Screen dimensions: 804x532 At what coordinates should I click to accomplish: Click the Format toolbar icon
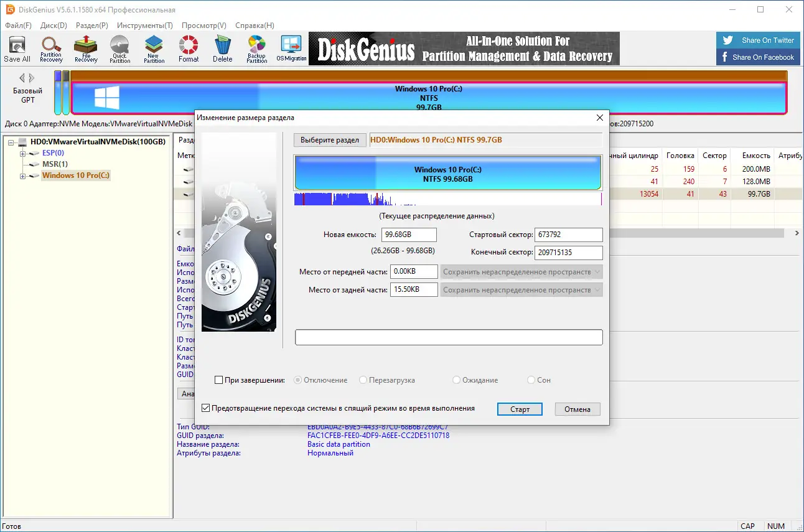(x=189, y=49)
